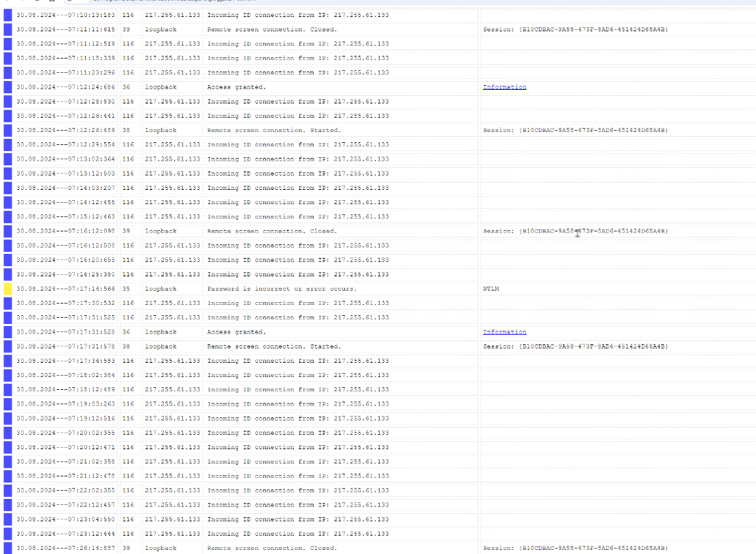Click 'Remote screen connection. Started.' at 07:12:26
This screenshot has height=554, width=756.
[274, 130]
